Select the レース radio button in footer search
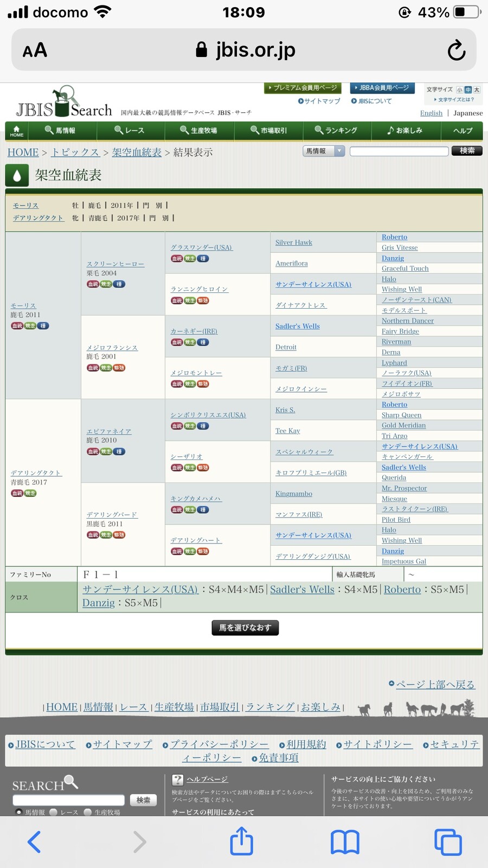Viewport: 488px width, 868px height. click(x=53, y=812)
